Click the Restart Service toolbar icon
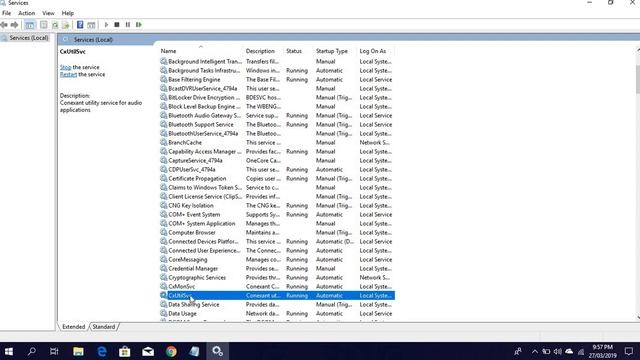This screenshot has width=640, height=360. pyautogui.click(x=139, y=25)
